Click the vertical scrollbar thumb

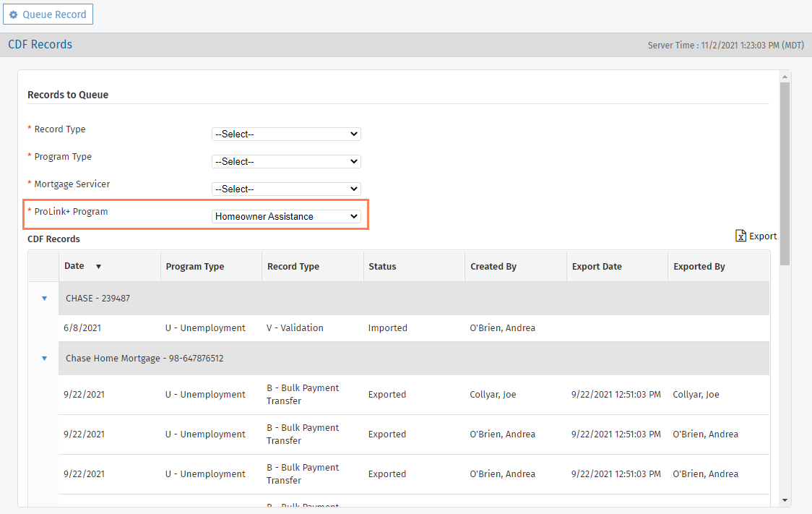[785, 174]
